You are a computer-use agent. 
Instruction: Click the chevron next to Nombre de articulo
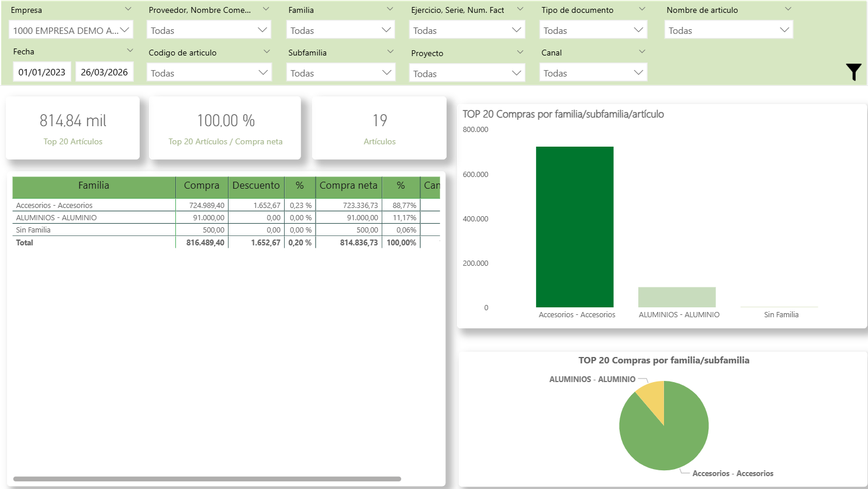(x=788, y=9)
